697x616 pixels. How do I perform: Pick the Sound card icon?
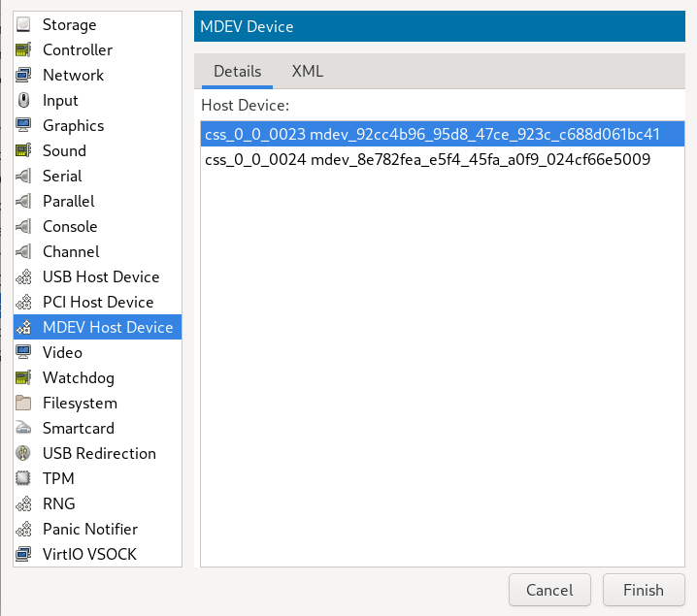tap(23, 151)
